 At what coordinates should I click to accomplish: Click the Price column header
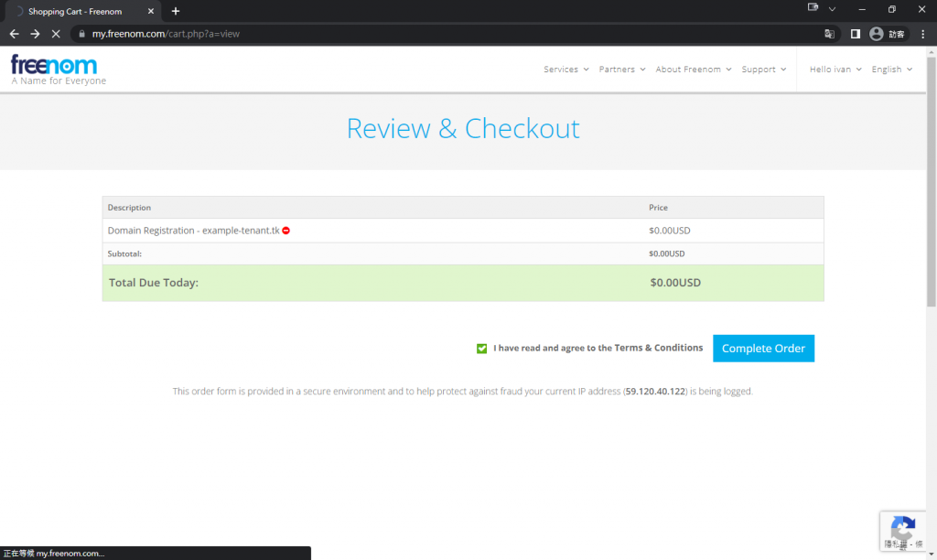(658, 208)
